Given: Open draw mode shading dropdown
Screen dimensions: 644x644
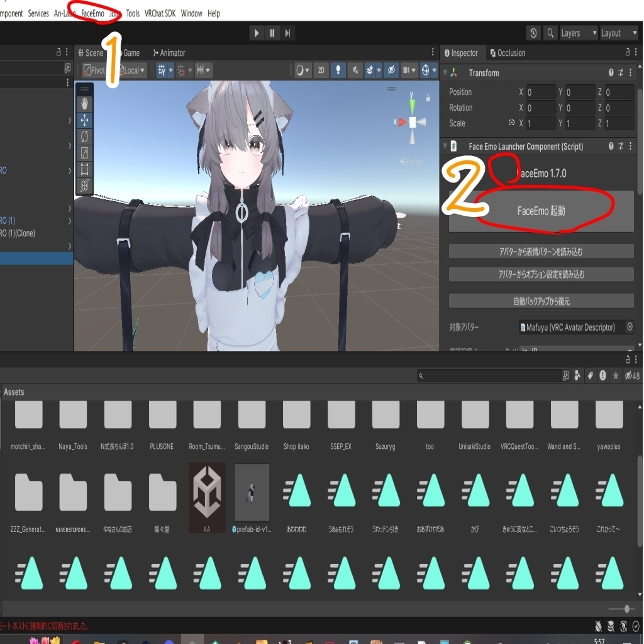Looking at the screenshot, I should (303, 70).
